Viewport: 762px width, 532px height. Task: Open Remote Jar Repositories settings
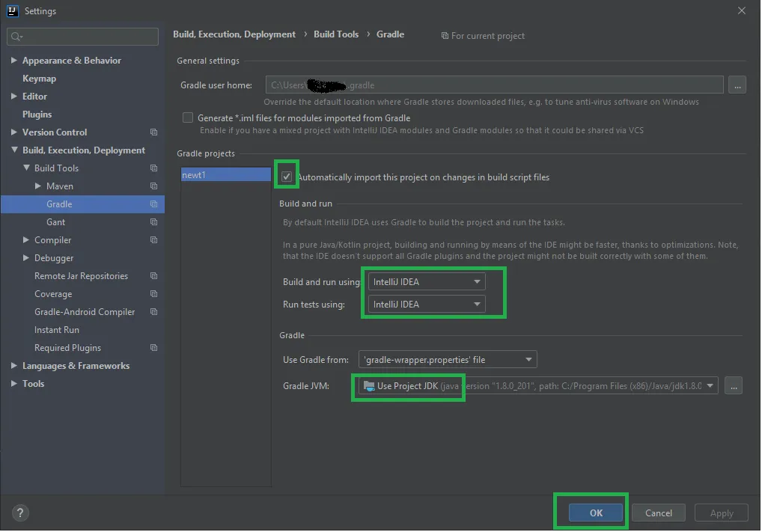coord(81,276)
